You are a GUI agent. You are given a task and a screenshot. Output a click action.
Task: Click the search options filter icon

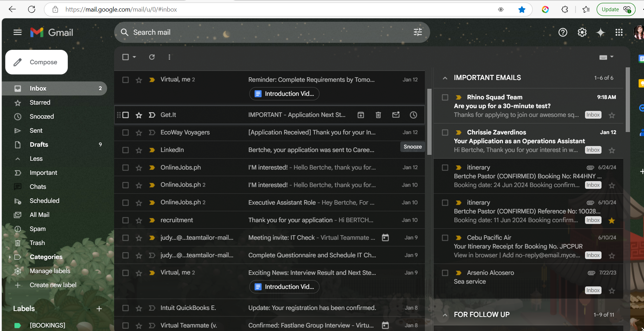coord(418,32)
